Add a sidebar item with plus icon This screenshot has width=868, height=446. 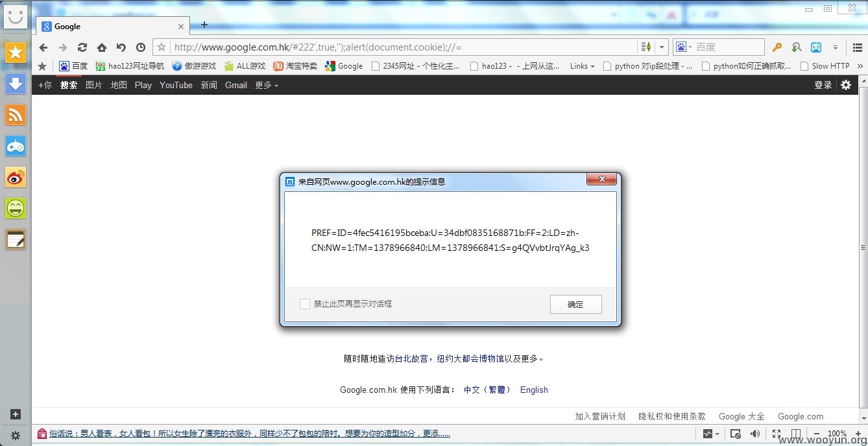[16, 414]
